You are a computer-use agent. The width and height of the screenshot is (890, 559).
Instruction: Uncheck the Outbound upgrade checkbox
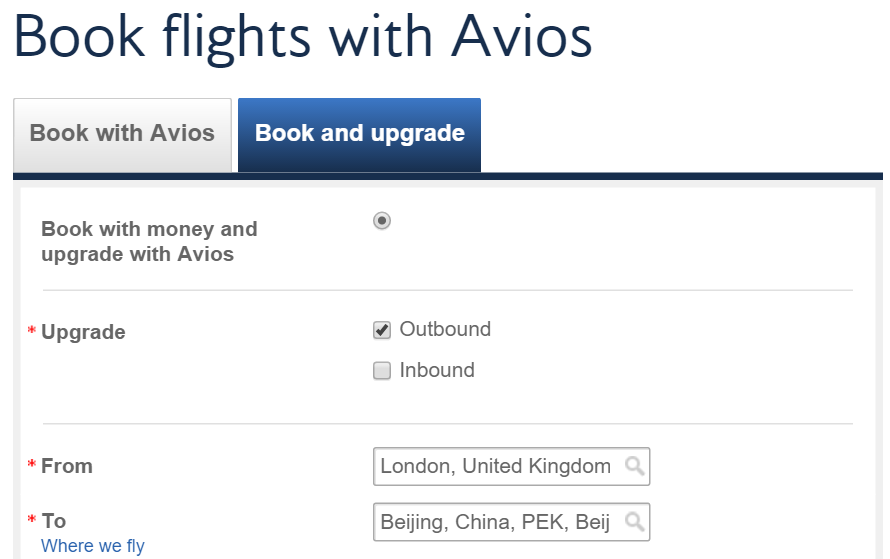point(382,330)
